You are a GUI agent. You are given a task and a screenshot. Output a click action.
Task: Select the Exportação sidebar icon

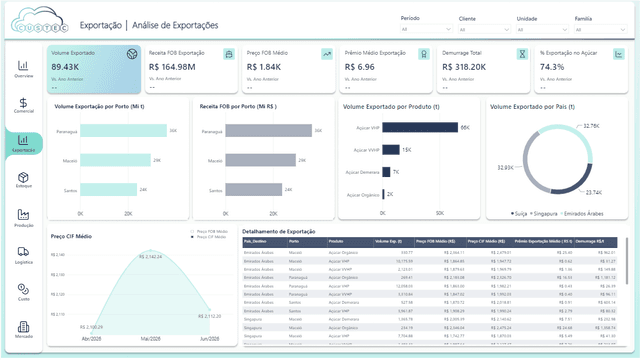(23, 140)
